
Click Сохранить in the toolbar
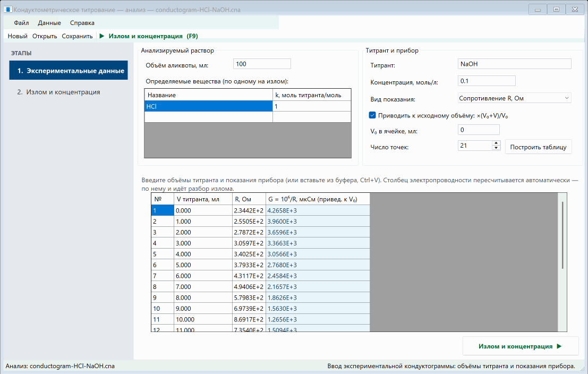pos(77,36)
